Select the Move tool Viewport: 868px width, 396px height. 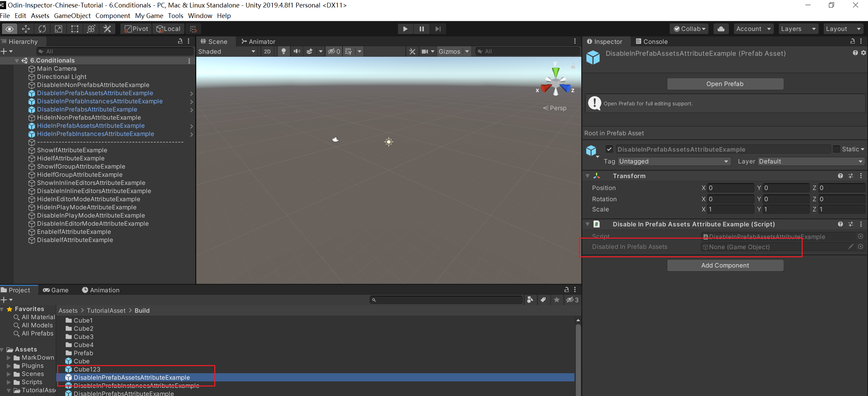pos(26,29)
